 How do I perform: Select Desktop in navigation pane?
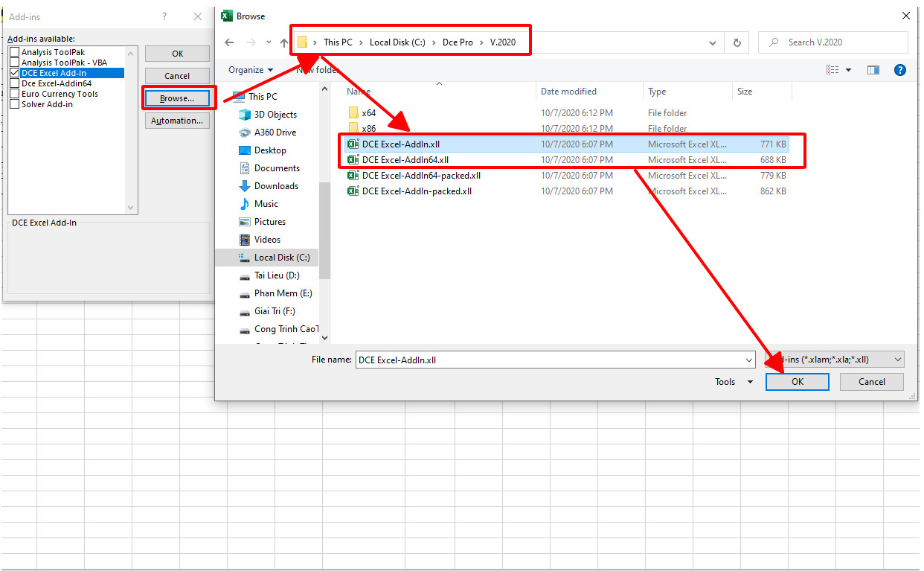coord(270,150)
